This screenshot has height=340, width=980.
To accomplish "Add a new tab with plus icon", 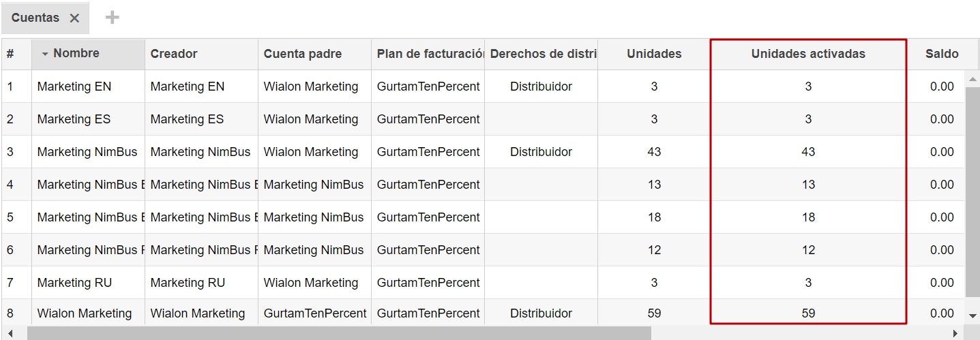I will point(113,18).
